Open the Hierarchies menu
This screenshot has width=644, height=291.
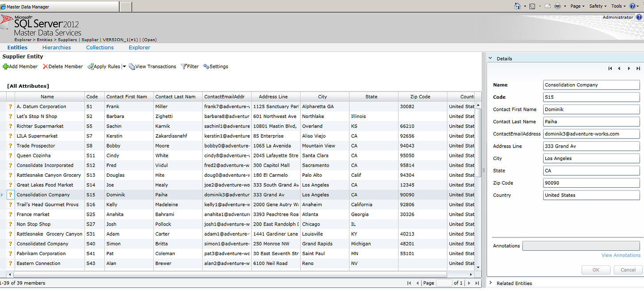[x=57, y=47]
